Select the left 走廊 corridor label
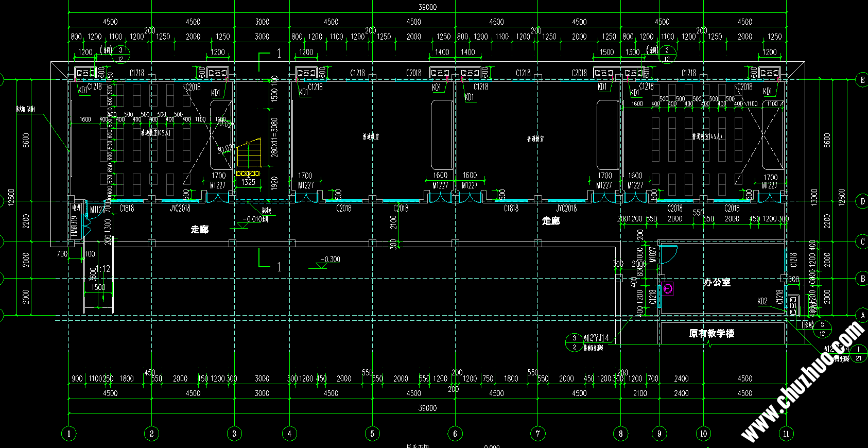 [200, 229]
